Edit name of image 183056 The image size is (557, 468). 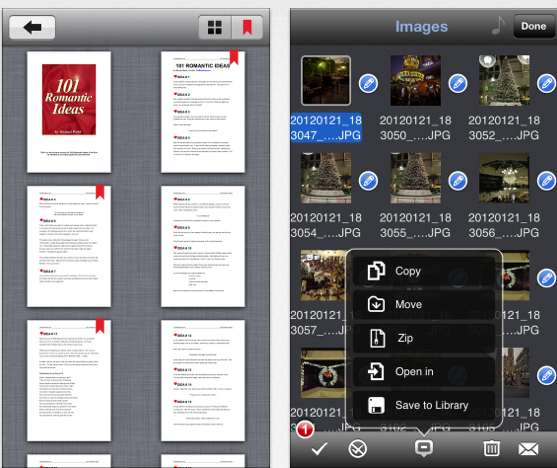tap(547, 181)
